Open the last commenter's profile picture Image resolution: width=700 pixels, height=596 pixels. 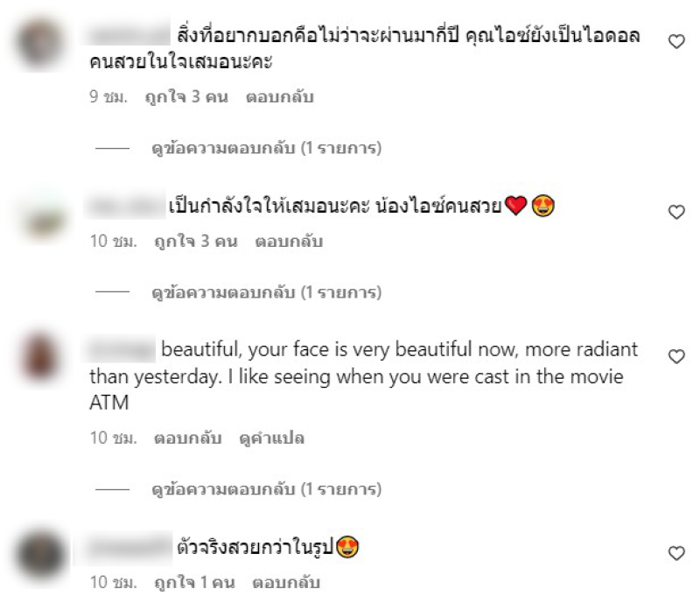[x=41, y=555]
